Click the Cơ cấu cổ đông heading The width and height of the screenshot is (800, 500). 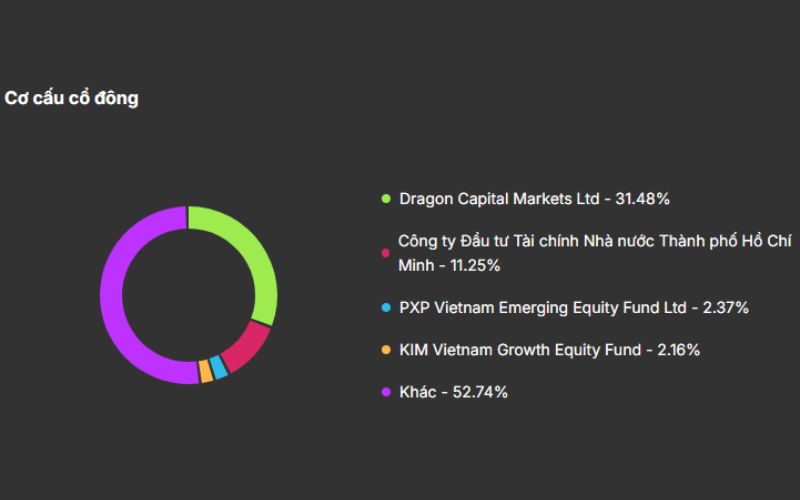pyautogui.click(x=71, y=99)
